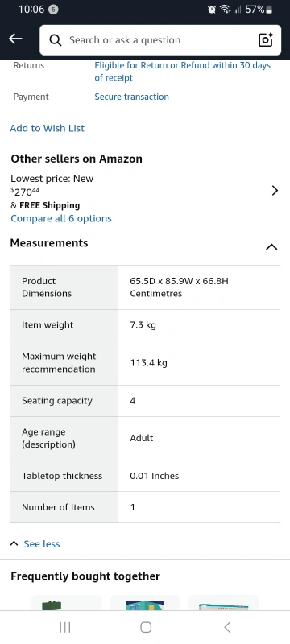Open third Frequently bought together thumbnail

[x=223, y=602]
